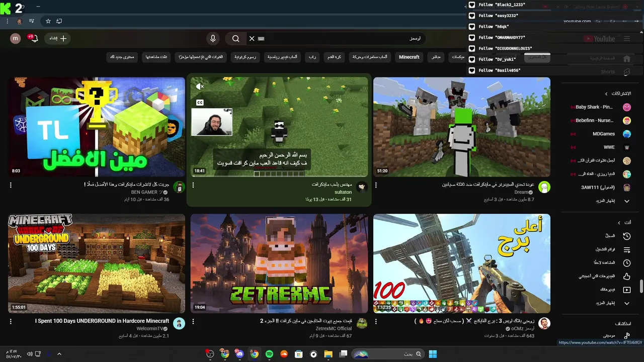Select the 'راب' filter chip
The width and height of the screenshot is (644, 362).
coord(312,57)
